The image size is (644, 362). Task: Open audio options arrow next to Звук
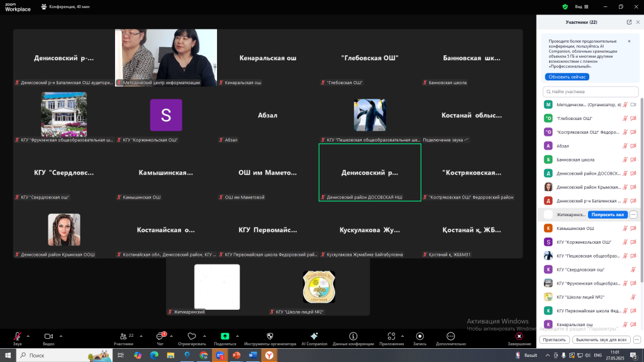click(28, 337)
